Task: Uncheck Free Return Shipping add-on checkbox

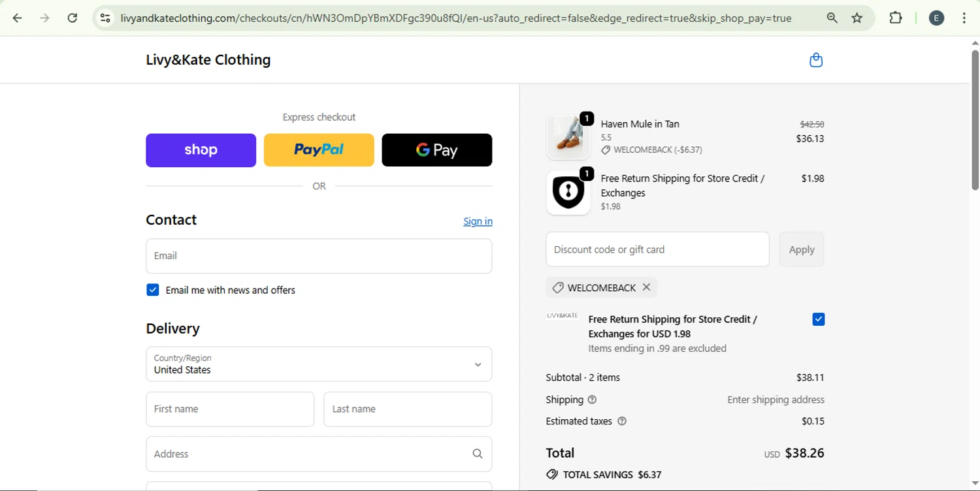Action: click(x=819, y=319)
